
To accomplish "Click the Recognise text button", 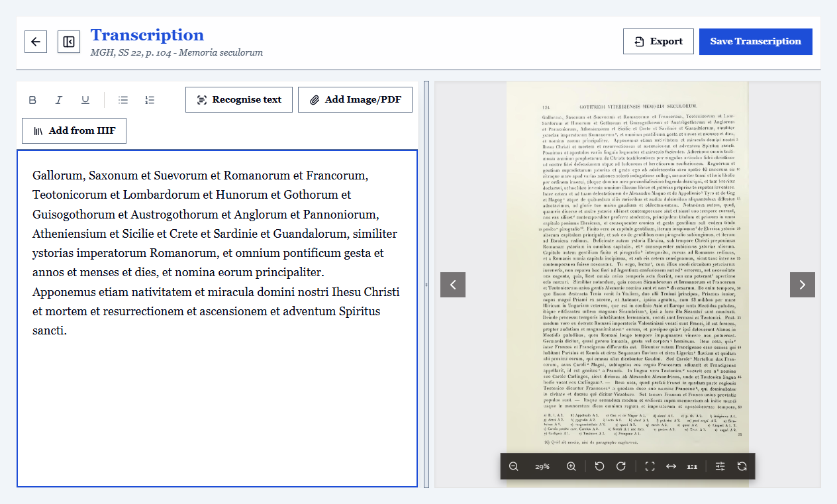I will tap(239, 100).
